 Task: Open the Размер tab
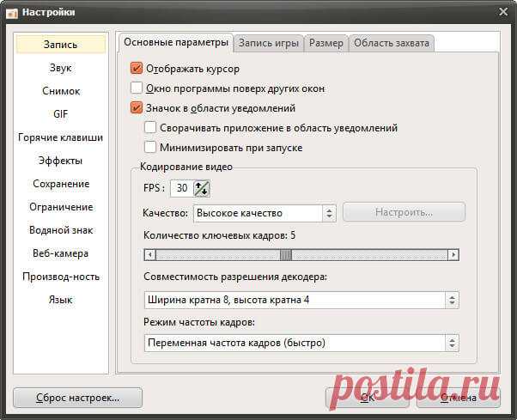click(x=325, y=43)
